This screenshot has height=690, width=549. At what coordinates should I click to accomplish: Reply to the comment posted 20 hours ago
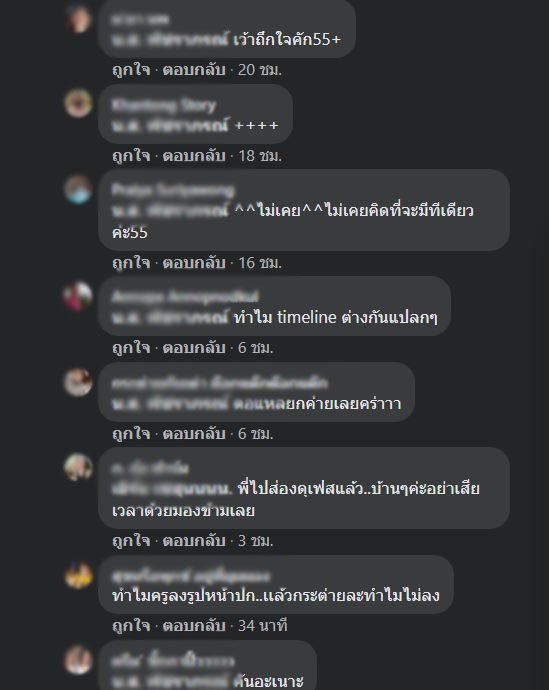pos(194,70)
